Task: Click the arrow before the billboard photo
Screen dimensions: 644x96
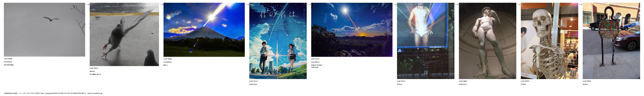Action: tap(395, 5)
